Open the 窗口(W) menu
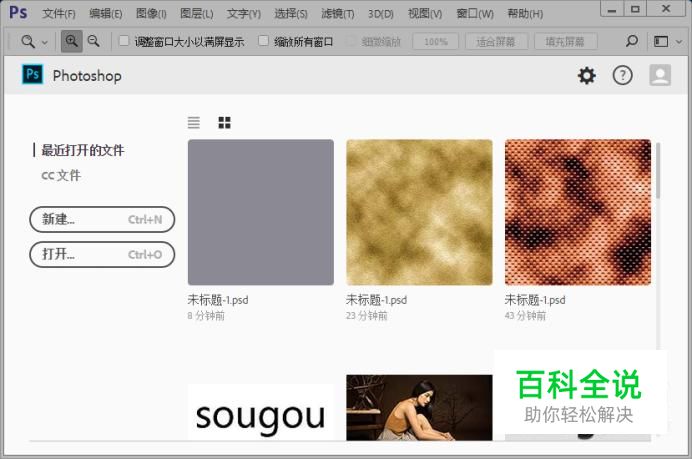This screenshot has width=692, height=459. point(475,14)
